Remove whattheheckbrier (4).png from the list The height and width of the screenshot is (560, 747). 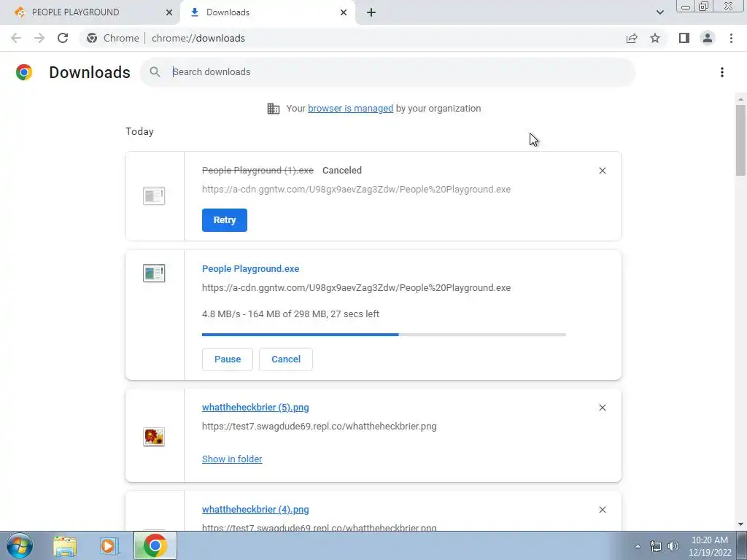[602, 510]
